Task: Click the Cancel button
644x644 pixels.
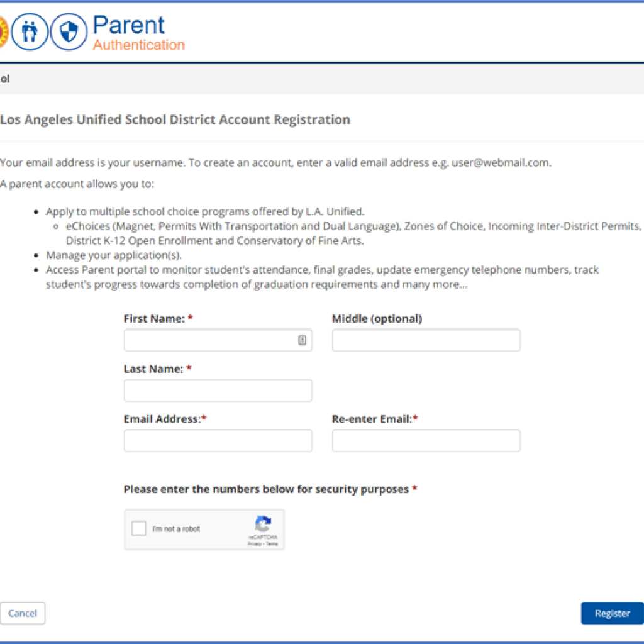Action: [23, 613]
